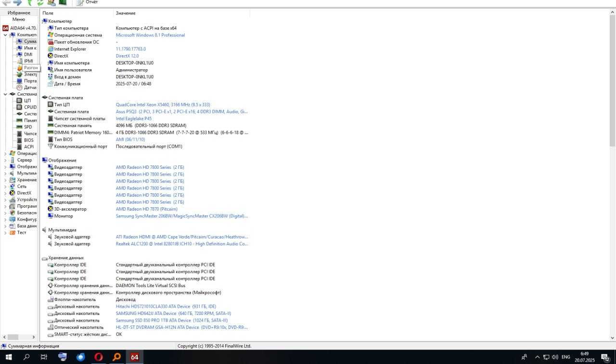The image size is (616, 364).
Task: Select Тест tree node icon
Action: click(13, 233)
